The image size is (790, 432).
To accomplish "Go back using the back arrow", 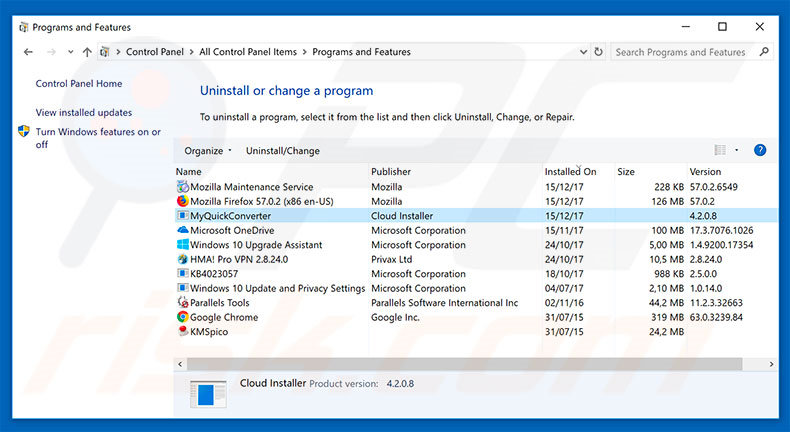I will click(28, 52).
